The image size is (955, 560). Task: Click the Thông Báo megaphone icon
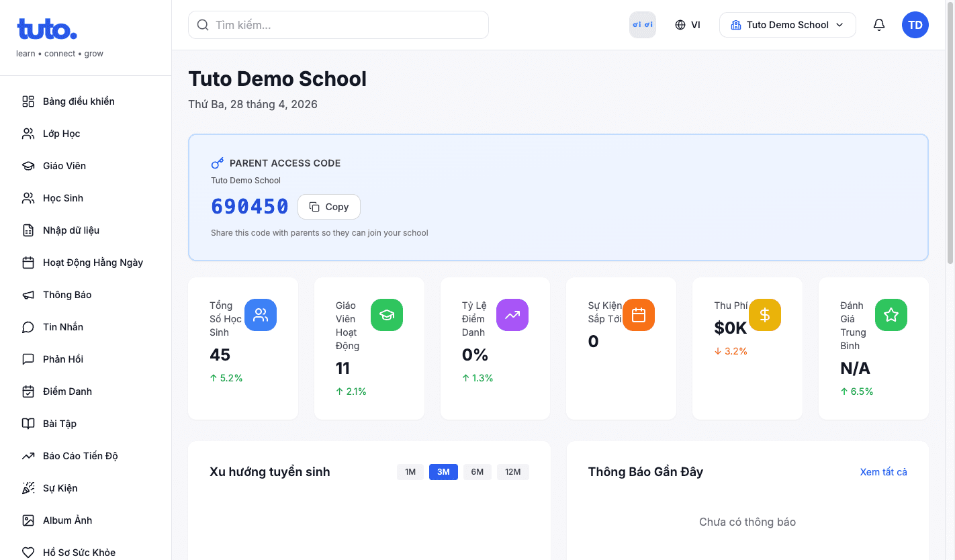tap(28, 295)
